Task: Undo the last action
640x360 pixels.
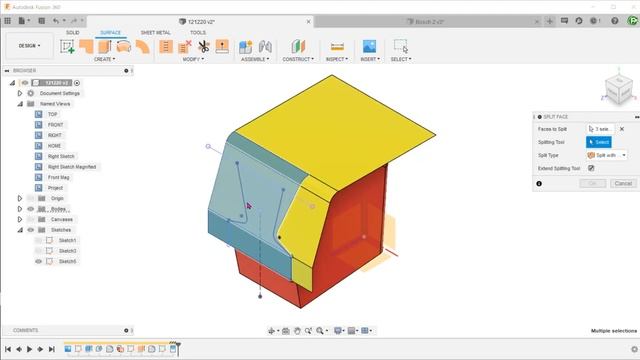Action: tap(56, 21)
